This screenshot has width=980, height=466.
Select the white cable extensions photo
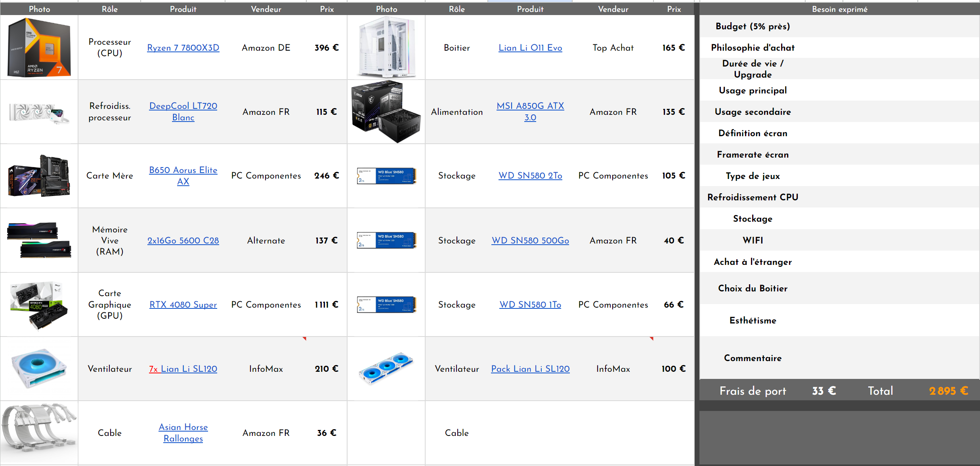point(39,432)
